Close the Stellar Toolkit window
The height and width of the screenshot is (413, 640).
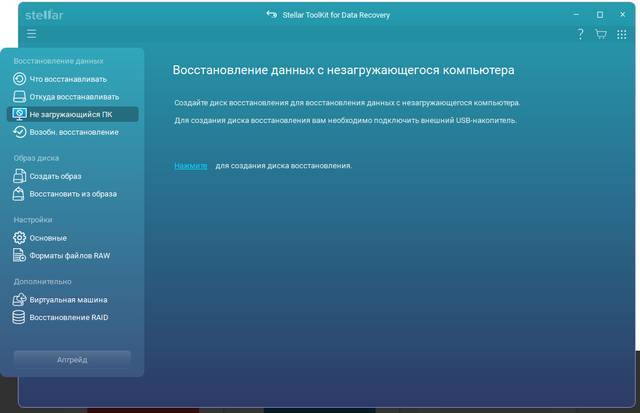(622, 14)
